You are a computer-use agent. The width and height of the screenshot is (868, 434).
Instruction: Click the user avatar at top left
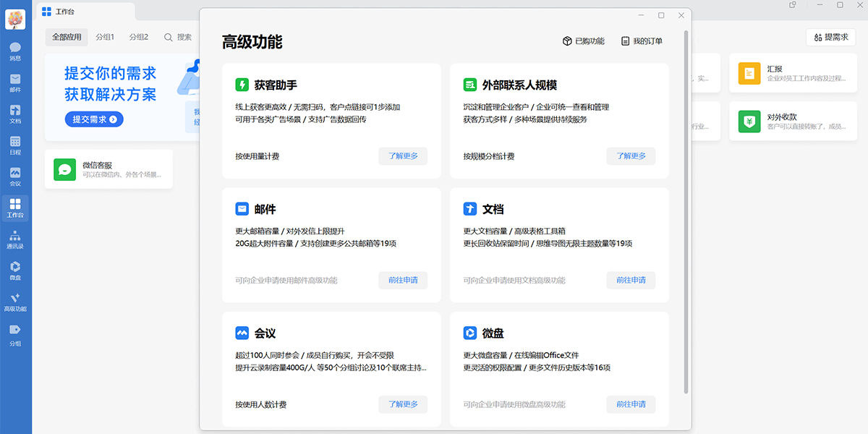click(x=15, y=20)
